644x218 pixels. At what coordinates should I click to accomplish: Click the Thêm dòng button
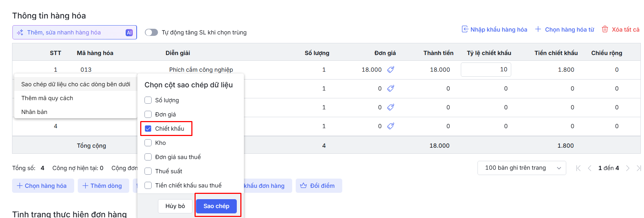pyautogui.click(x=103, y=186)
